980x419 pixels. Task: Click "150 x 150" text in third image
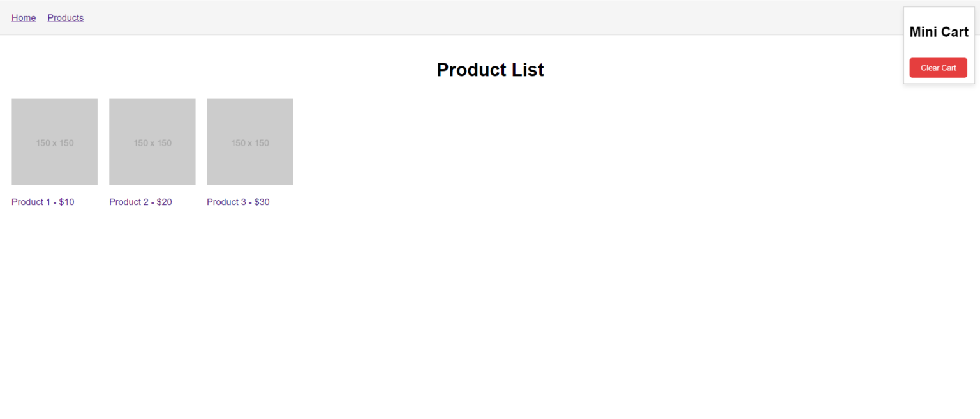(250, 143)
